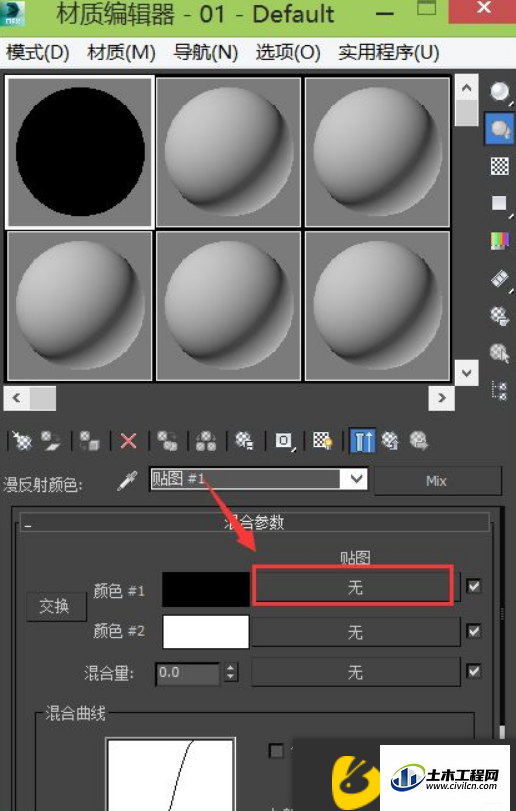Select the bottom left sample slot
Image resolution: width=516 pixels, height=811 pixels.
coord(80,306)
